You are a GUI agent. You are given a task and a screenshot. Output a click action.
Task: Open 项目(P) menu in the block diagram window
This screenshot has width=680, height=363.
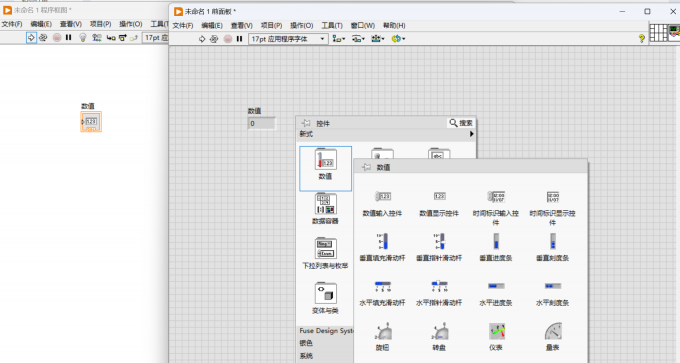[x=101, y=24]
